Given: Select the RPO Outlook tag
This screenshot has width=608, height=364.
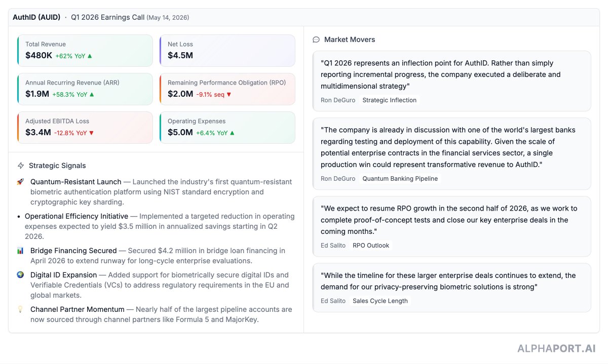Looking at the screenshot, I should [371, 246].
